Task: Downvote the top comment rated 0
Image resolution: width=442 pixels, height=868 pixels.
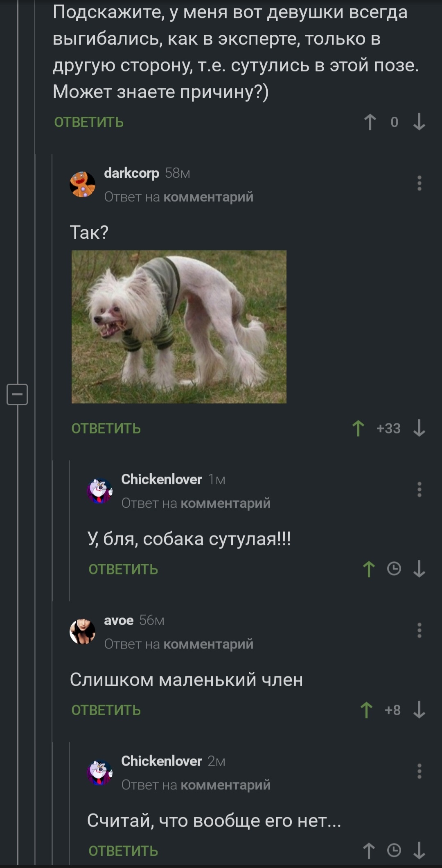Action: 419,122
